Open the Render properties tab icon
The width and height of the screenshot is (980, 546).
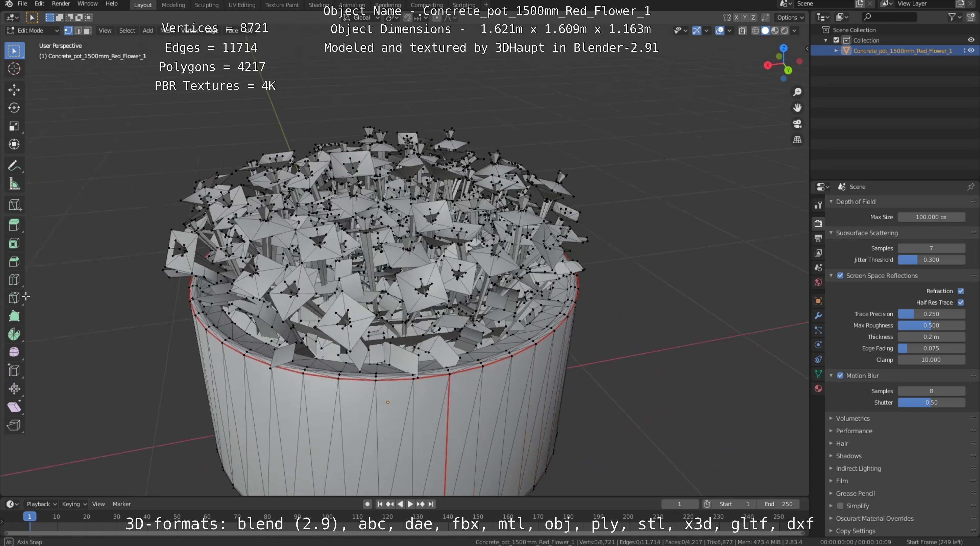(x=818, y=224)
